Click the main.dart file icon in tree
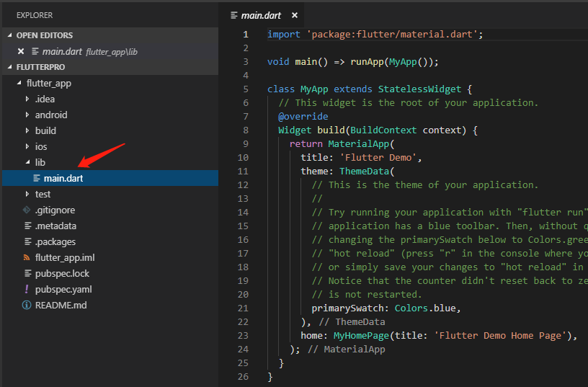 pos(36,178)
